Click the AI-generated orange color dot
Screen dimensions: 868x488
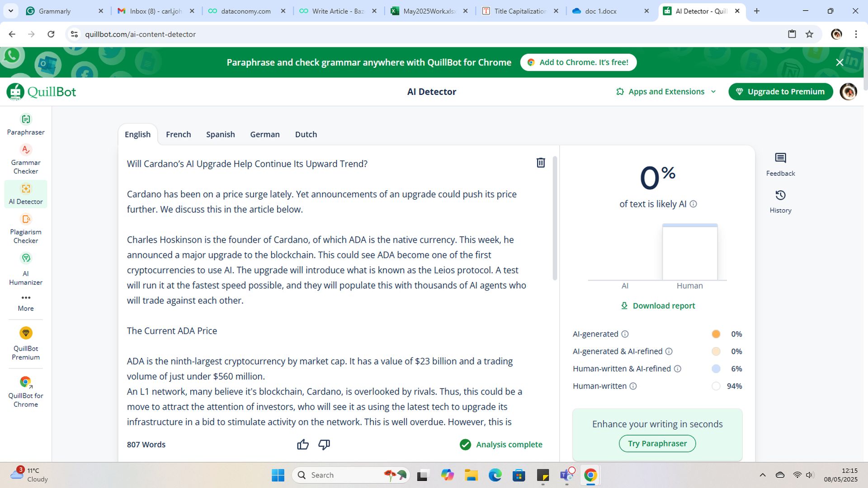pyautogui.click(x=716, y=334)
